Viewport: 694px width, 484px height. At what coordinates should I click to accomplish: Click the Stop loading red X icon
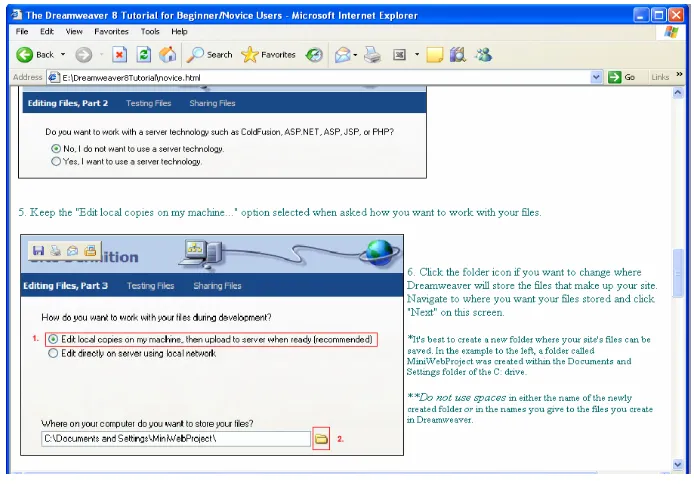(x=119, y=55)
